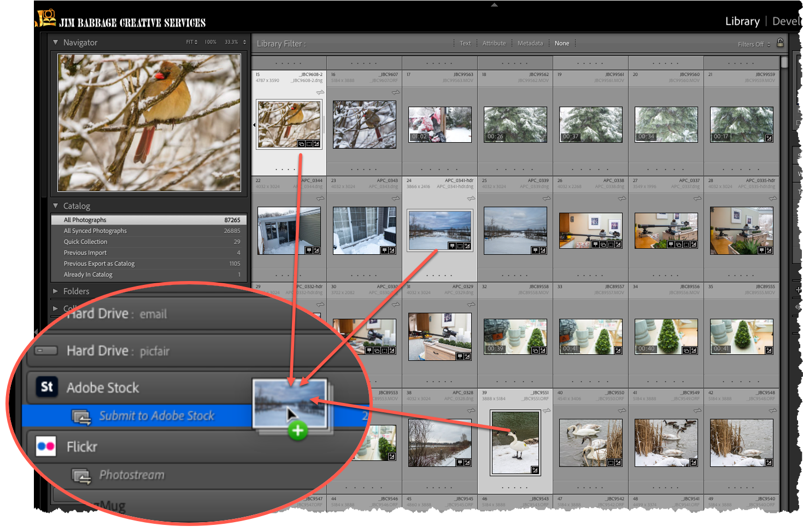Click the metadata status arrow on cell _JBC9608-2
Viewport: 803px width, 532px height.
coord(320,92)
